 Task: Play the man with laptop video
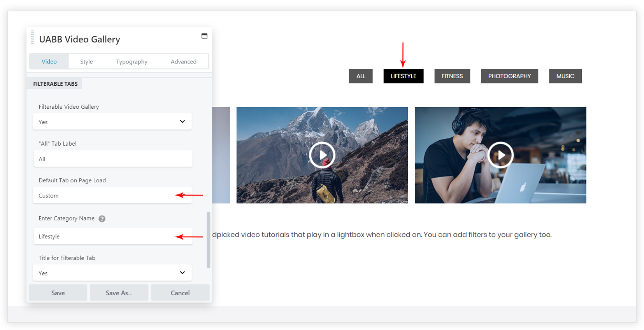click(500, 155)
